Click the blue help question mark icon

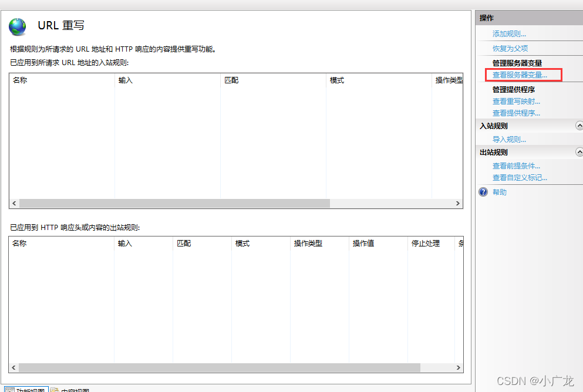483,192
